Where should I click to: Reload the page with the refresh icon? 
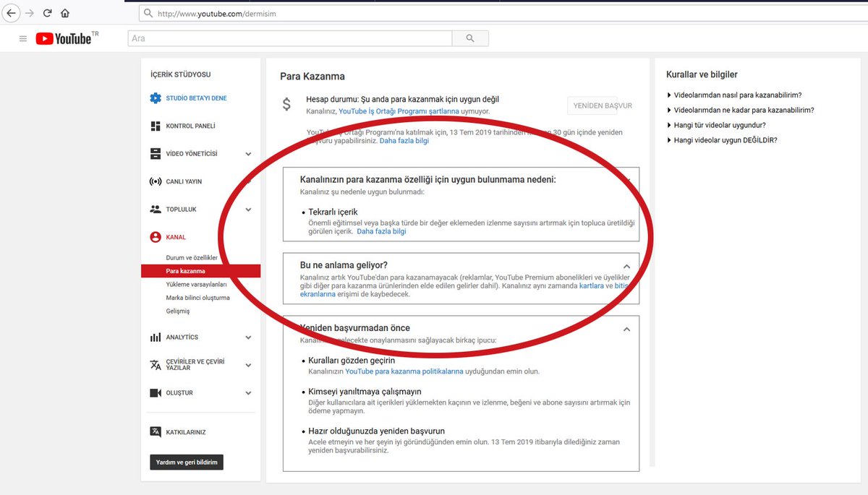point(48,13)
